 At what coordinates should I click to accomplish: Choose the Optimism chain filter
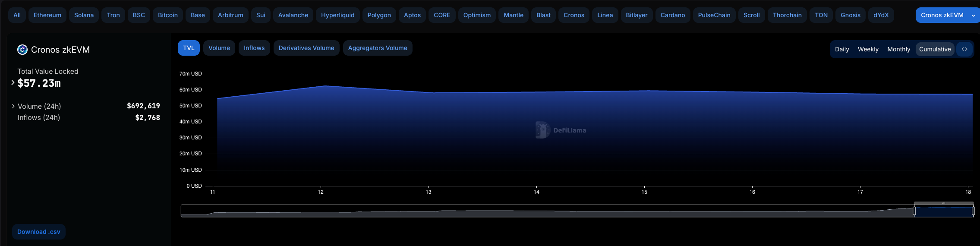[477, 15]
